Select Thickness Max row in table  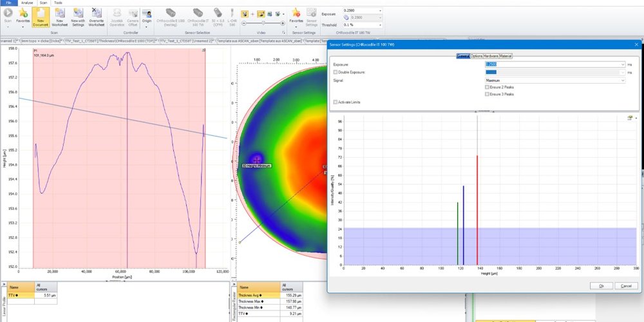pos(270,301)
